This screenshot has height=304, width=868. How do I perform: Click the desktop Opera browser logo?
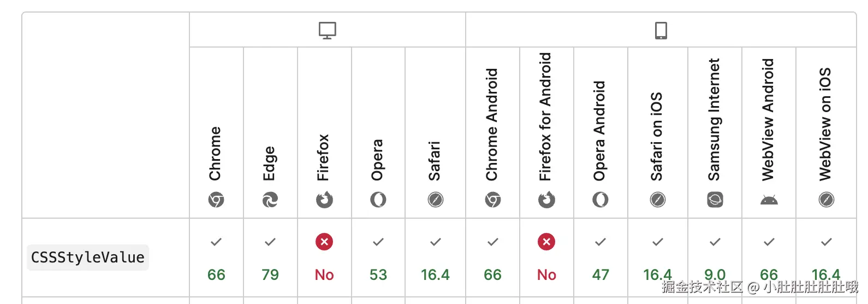[378, 200]
